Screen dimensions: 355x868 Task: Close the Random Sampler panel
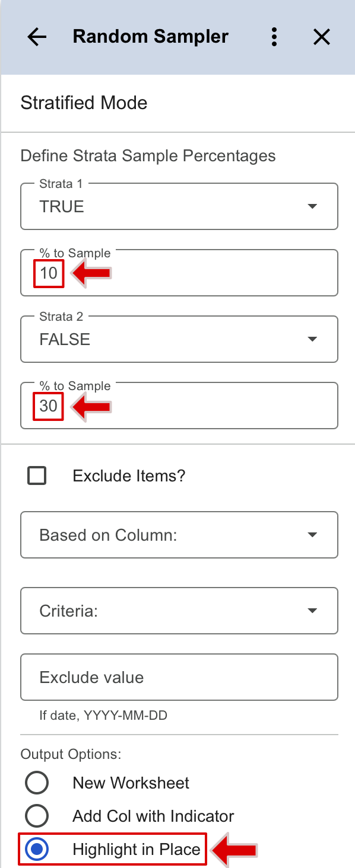(x=321, y=36)
